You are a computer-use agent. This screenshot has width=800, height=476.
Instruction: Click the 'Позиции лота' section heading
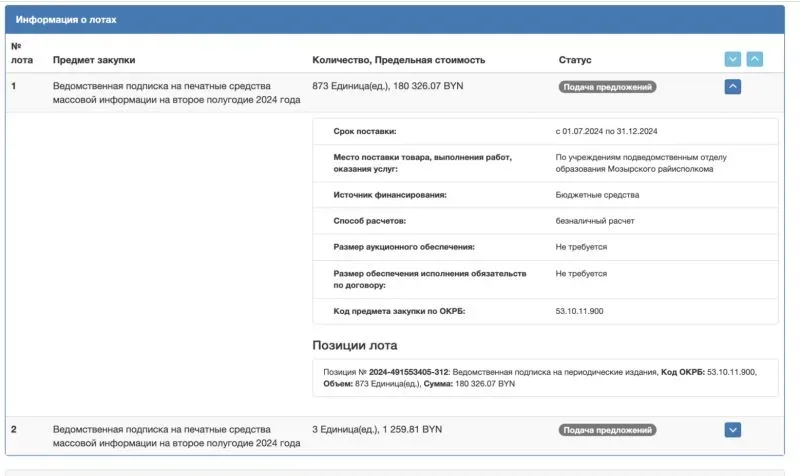click(355, 346)
